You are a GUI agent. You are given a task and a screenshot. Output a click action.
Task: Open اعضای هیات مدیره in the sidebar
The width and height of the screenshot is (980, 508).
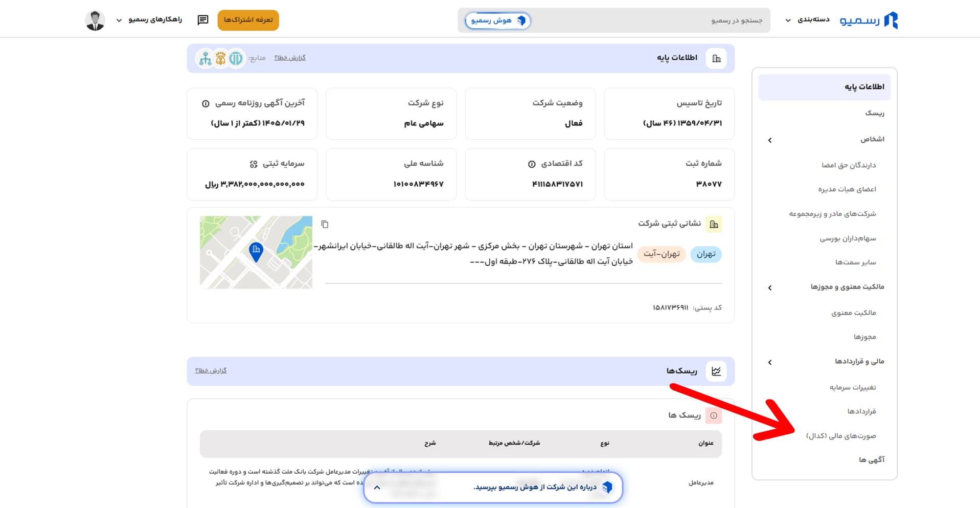pyautogui.click(x=847, y=189)
